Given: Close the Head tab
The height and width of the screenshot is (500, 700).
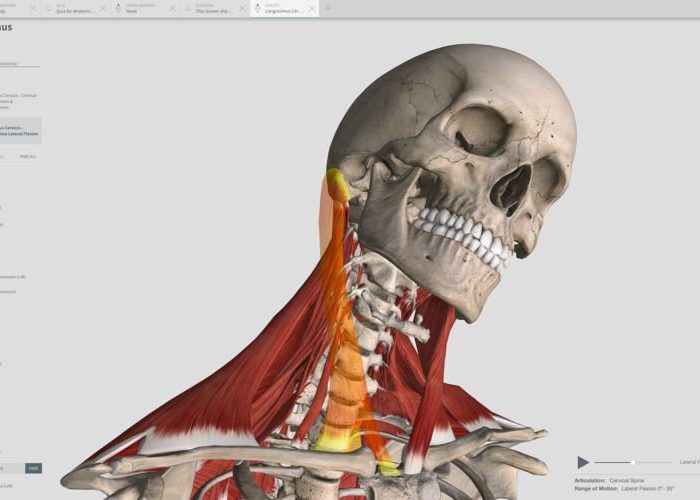Looking at the screenshot, I should coord(172,8).
